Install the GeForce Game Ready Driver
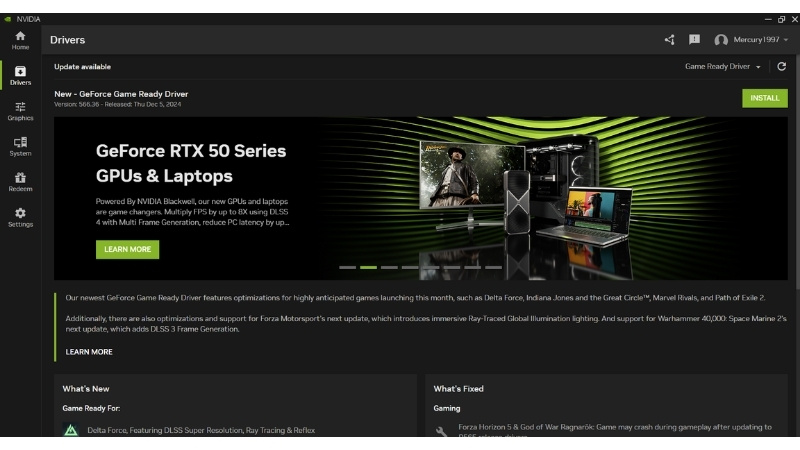 tap(764, 98)
